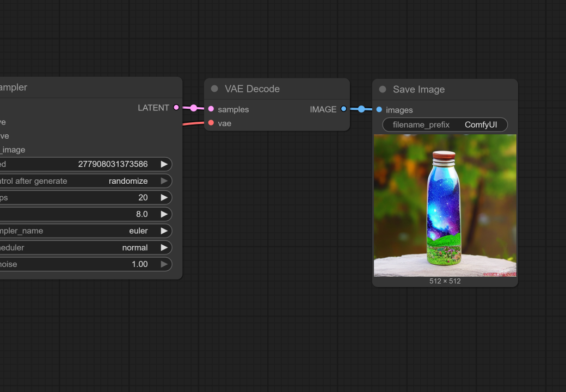This screenshot has width=566, height=392.
Task: Increment the seed value 277908031373586 with its arrow
Action: click(x=164, y=164)
